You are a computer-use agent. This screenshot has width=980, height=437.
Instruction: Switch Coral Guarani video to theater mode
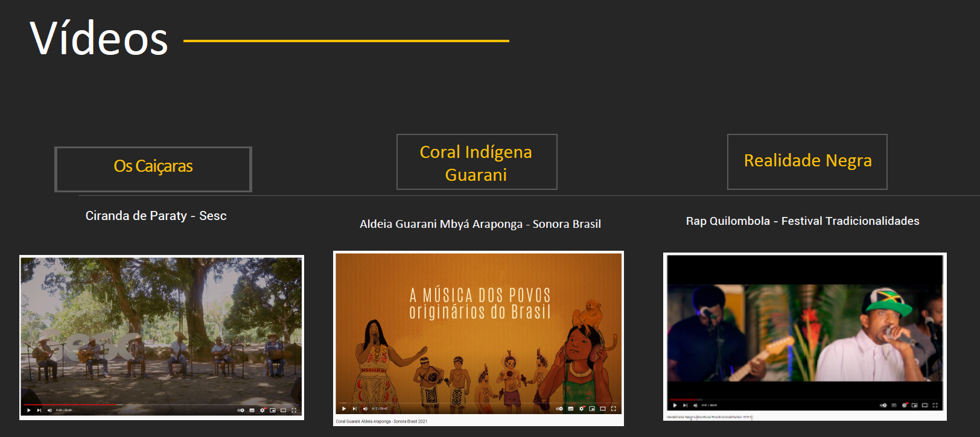(602, 409)
